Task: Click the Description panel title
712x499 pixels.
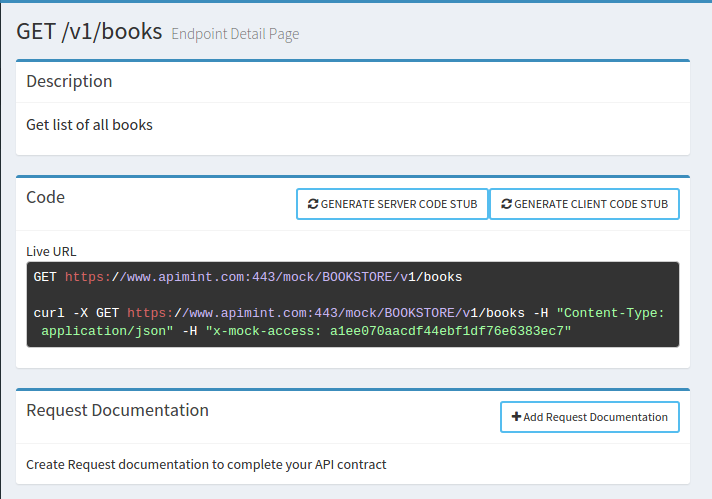Action: pyautogui.click(x=69, y=81)
